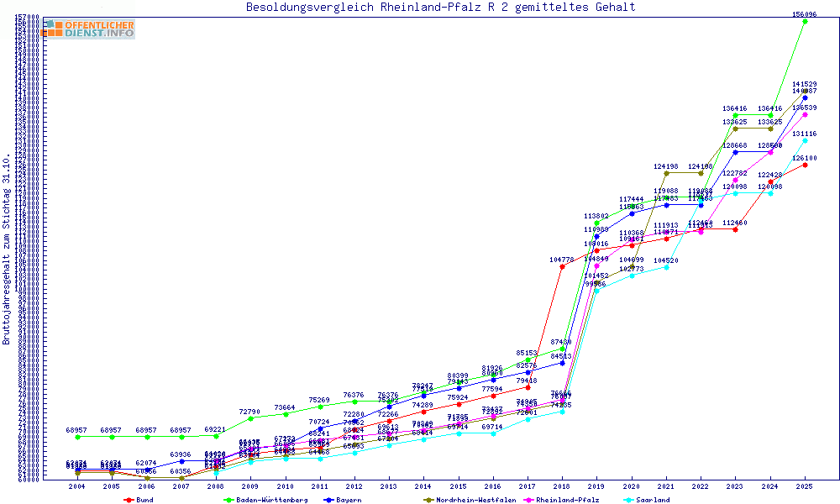Click the 2018 label on the x-axis
Image resolution: width=840 pixels, height=504 pixels.
562,486
